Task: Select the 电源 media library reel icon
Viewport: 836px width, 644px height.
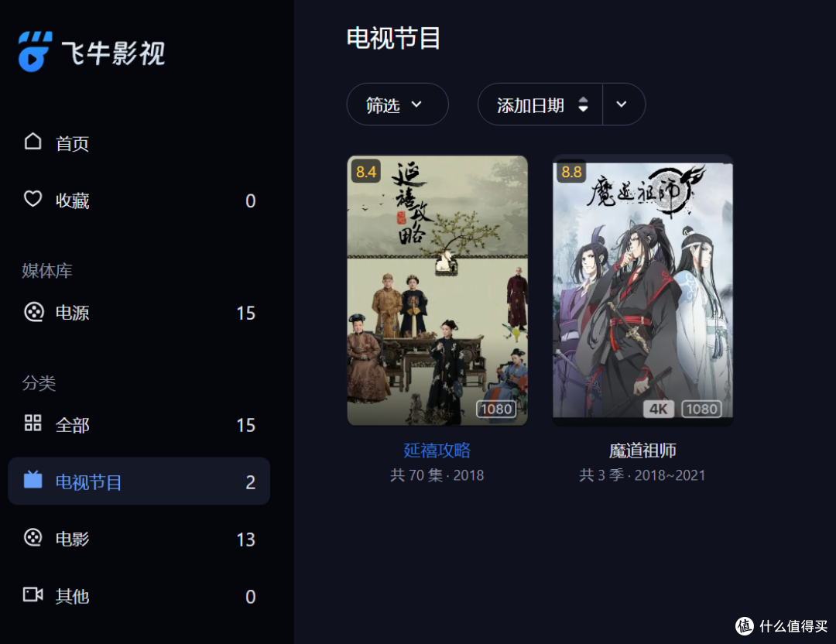Action: (x=33, y=311)
